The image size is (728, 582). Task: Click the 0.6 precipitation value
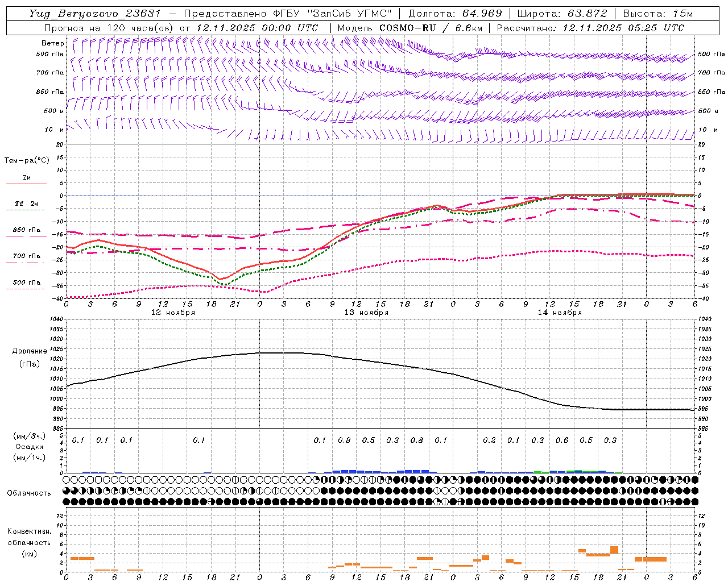[x=562, y=440]
